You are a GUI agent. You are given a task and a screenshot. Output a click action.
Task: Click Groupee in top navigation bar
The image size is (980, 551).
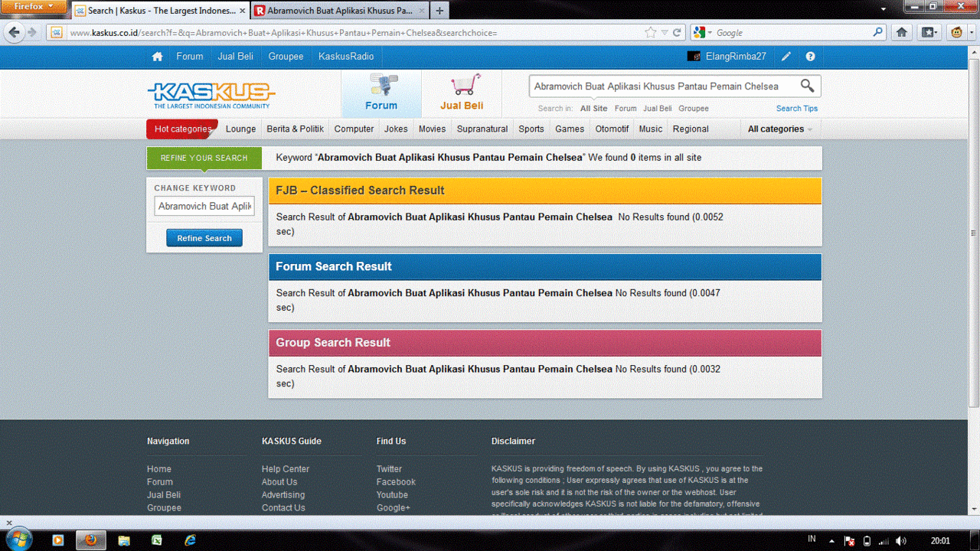[286, 57]
